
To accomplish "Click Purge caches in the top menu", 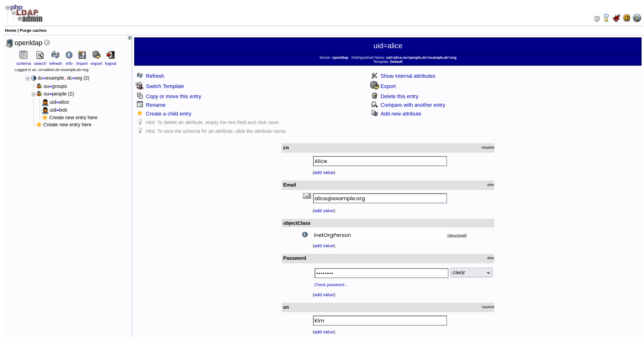I will [x=33, y=30].
